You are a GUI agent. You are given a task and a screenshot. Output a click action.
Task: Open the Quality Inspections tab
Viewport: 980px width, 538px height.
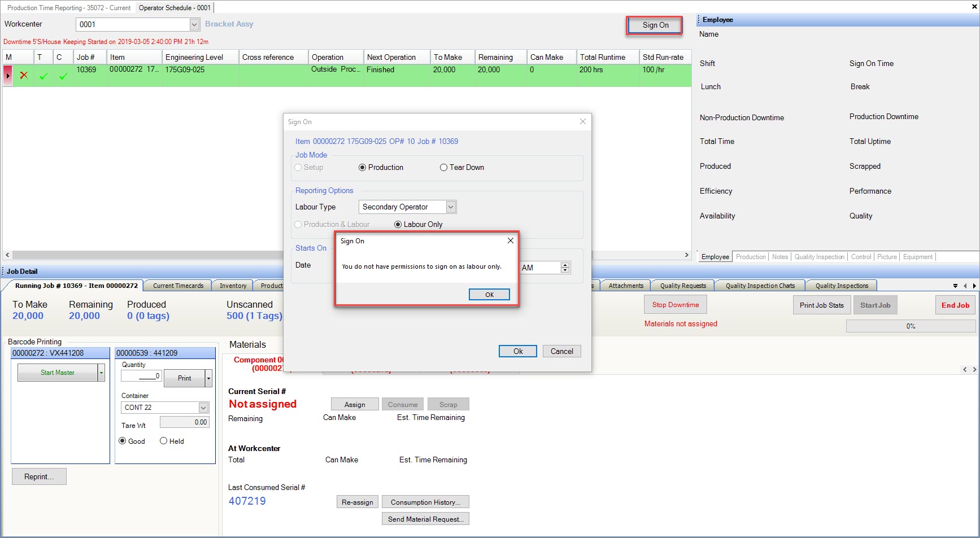click(842, 286)
